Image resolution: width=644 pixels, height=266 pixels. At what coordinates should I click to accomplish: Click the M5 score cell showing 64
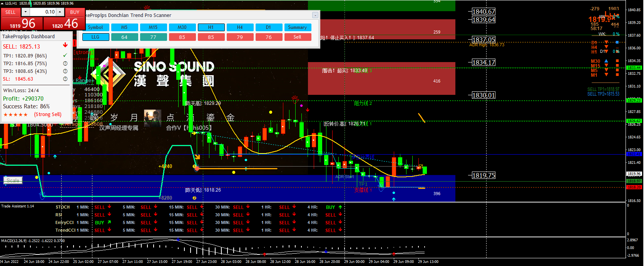pyautogui.click(x=124, y=37)
